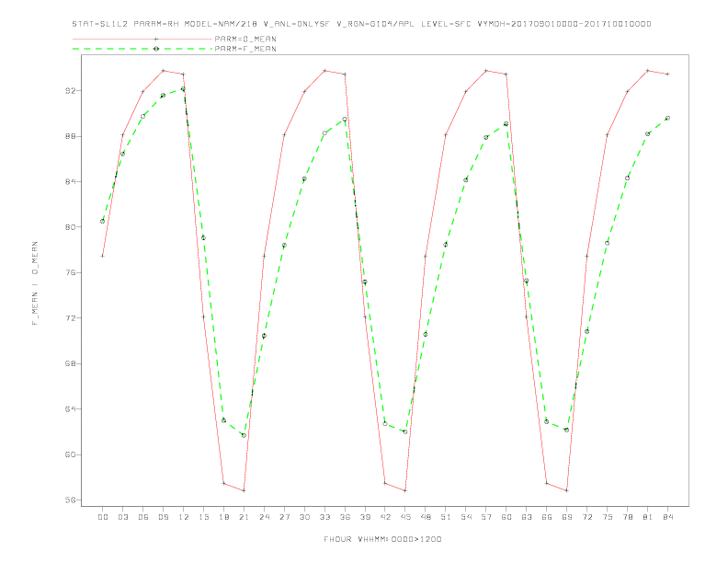728x563 pixels.
Task: Click the red O_MEAN legend line sample
Action: [142, 39]
